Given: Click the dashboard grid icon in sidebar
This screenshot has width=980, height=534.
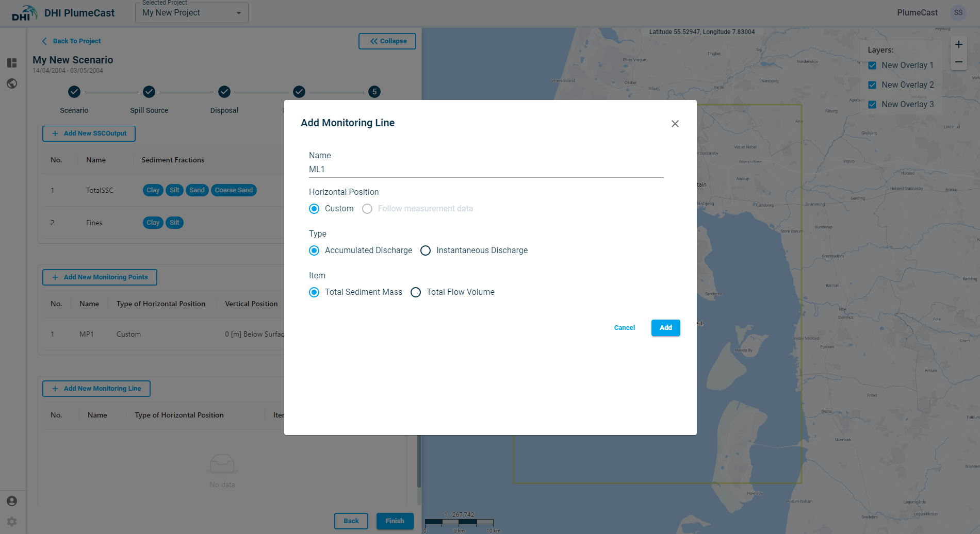Looking at the screenshot, I should point(12,63).
